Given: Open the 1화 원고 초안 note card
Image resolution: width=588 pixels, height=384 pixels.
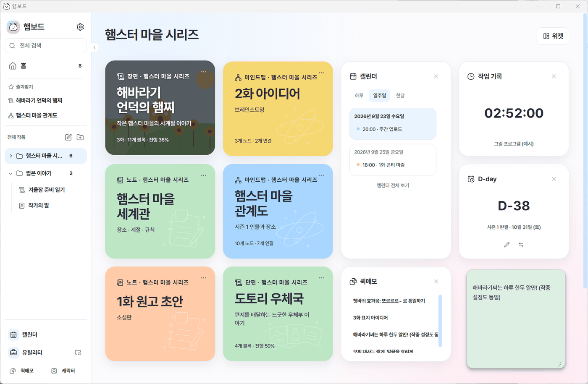Looking at the screenshot, I should pos(160,314).
